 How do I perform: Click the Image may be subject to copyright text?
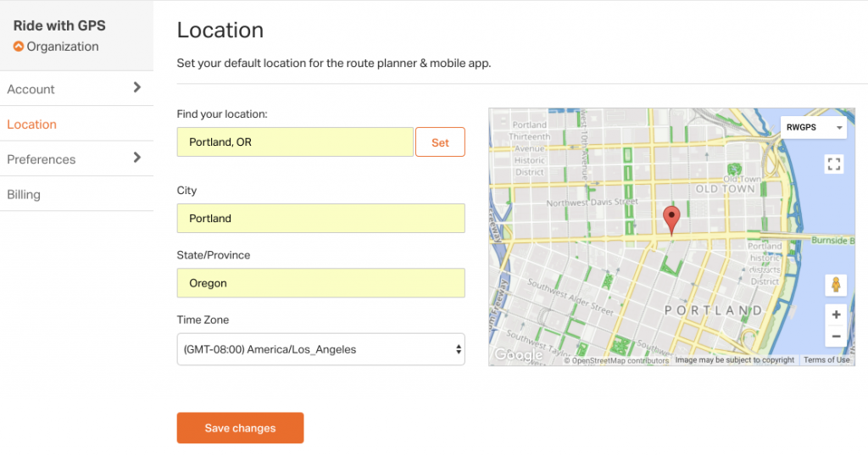tap(735, 359)
